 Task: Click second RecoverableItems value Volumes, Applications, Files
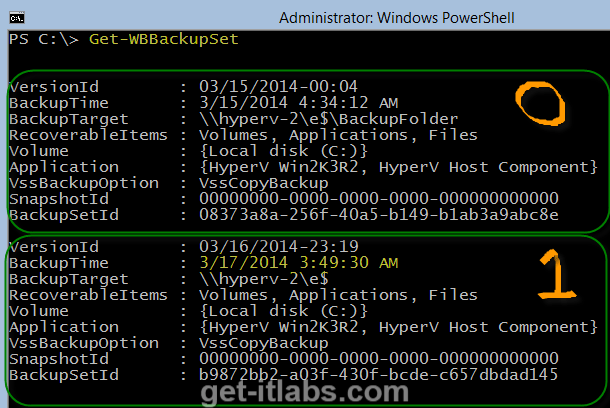point(338,294)
